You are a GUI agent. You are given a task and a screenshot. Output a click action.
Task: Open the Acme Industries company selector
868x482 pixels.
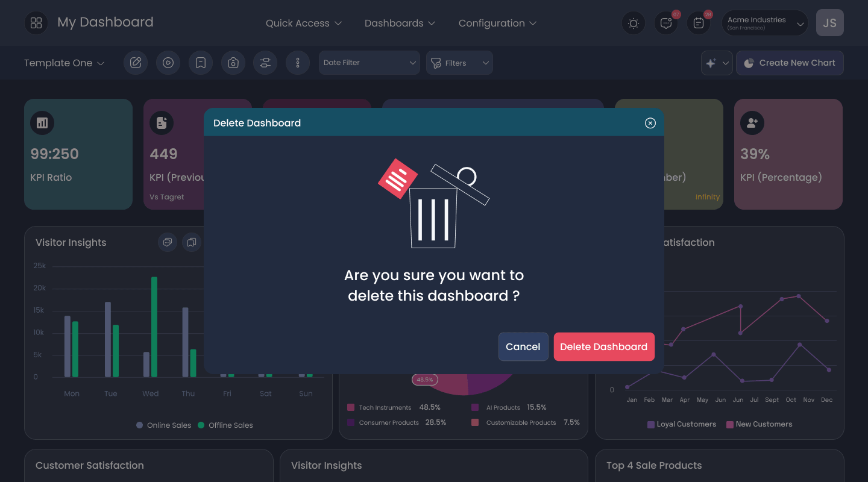765,23
